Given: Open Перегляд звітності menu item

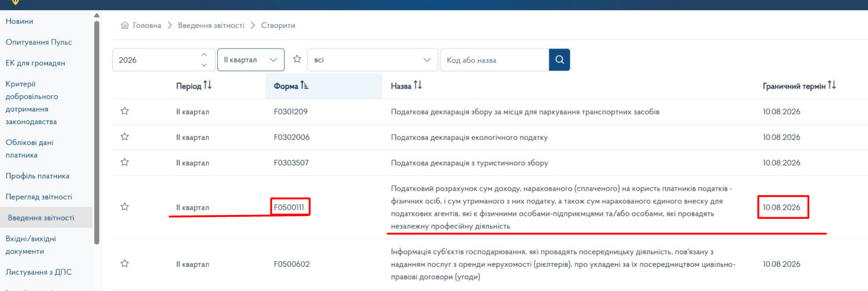Looking at the screenshot, I should pyautogui.click(x=39, y=197).
